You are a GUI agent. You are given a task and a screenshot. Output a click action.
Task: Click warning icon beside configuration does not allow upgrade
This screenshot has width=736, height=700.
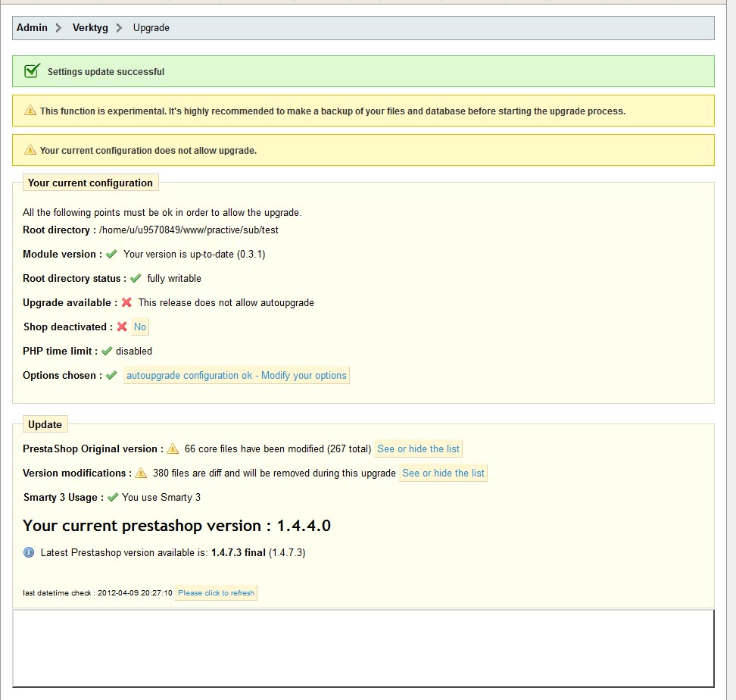click(30, 150)
